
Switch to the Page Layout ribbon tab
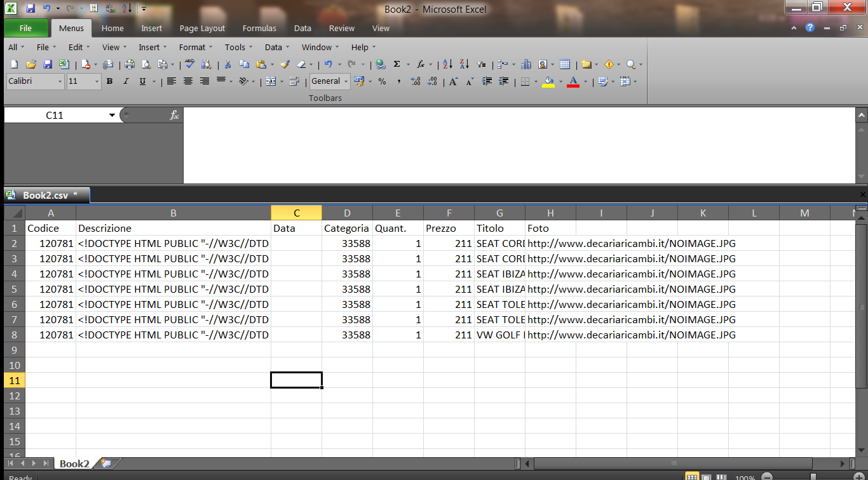coord(202,28)
